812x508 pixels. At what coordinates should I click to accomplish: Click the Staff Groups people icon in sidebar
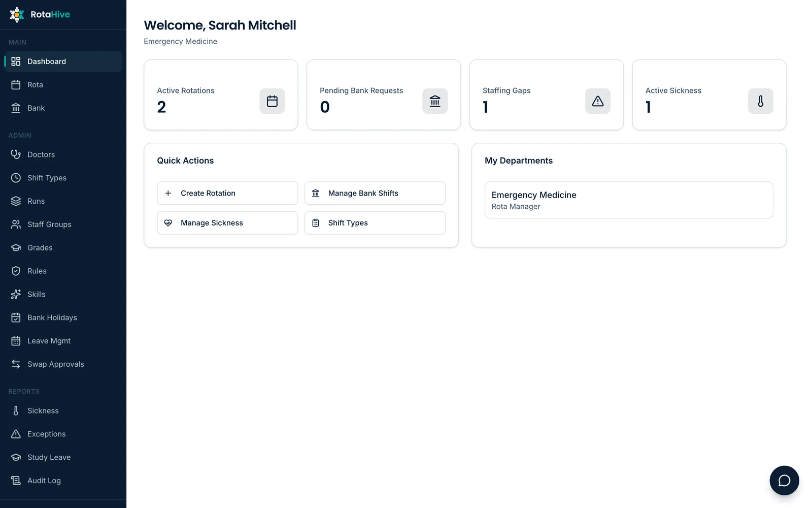coord(16,225)
